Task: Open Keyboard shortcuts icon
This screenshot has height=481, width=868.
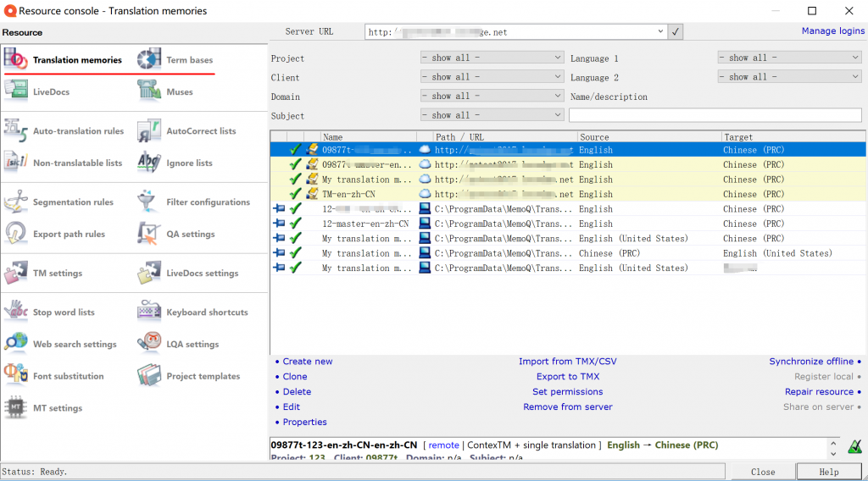Action: [150, 312]
